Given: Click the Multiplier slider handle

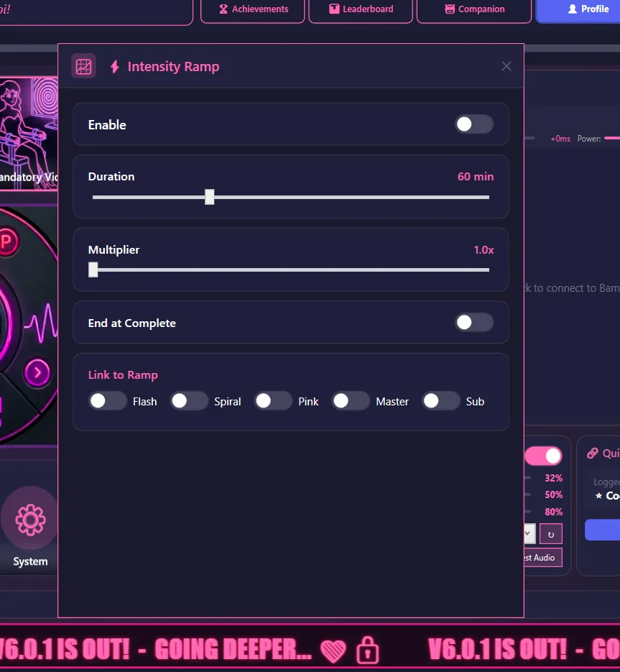Looking at the screenshot, I should coord(93,270).
